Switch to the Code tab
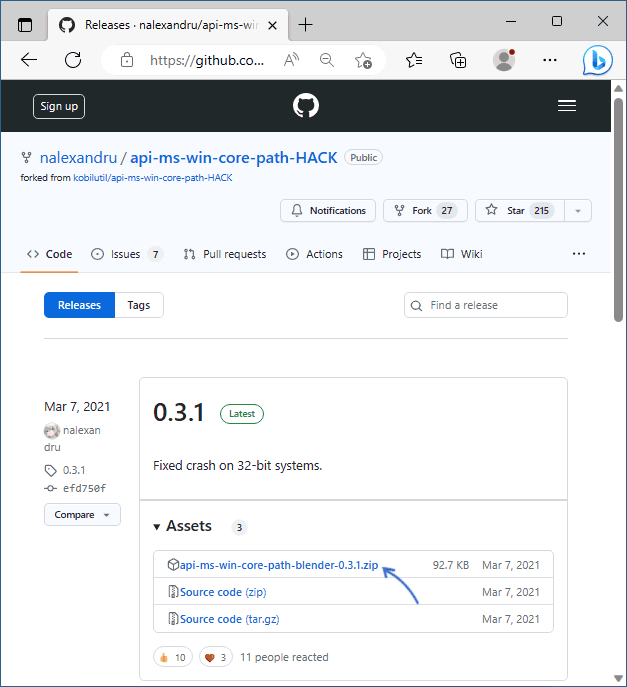This screenshot has height=687, width=627. click(50, 254)
